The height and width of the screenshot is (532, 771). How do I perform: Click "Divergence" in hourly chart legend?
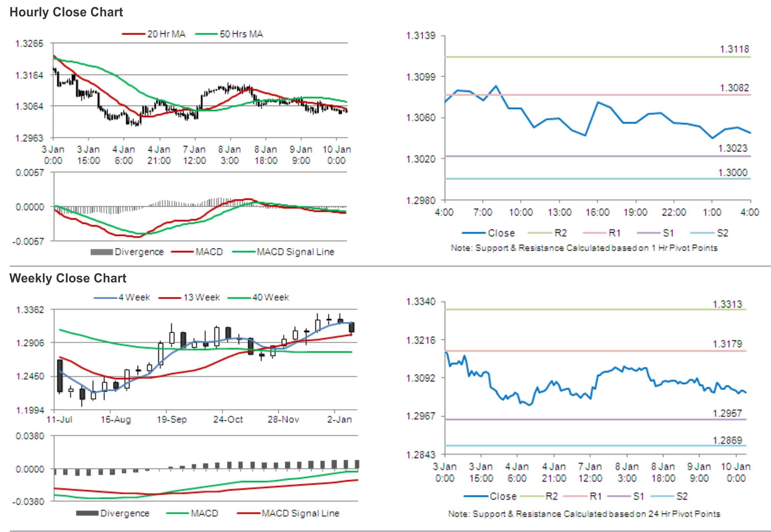[139, 252]
